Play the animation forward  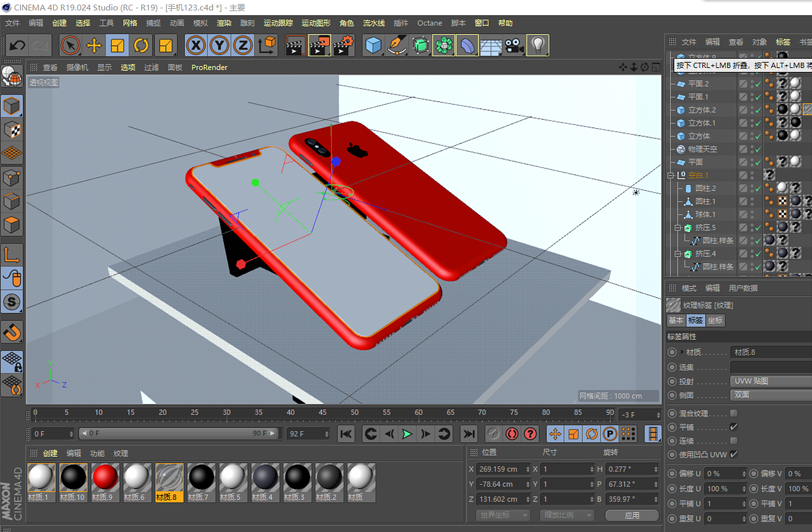[407, 434]
